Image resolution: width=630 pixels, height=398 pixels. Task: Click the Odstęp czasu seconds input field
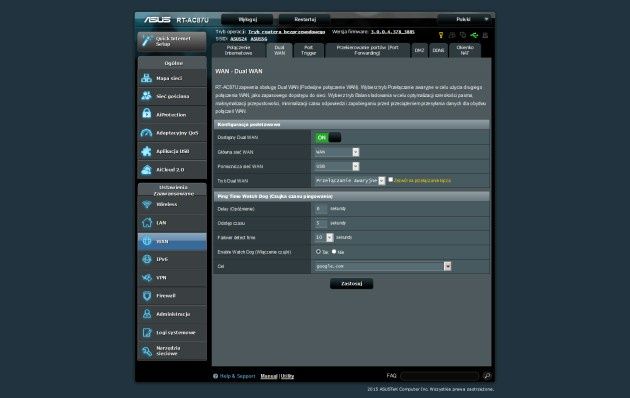(321, 223)
